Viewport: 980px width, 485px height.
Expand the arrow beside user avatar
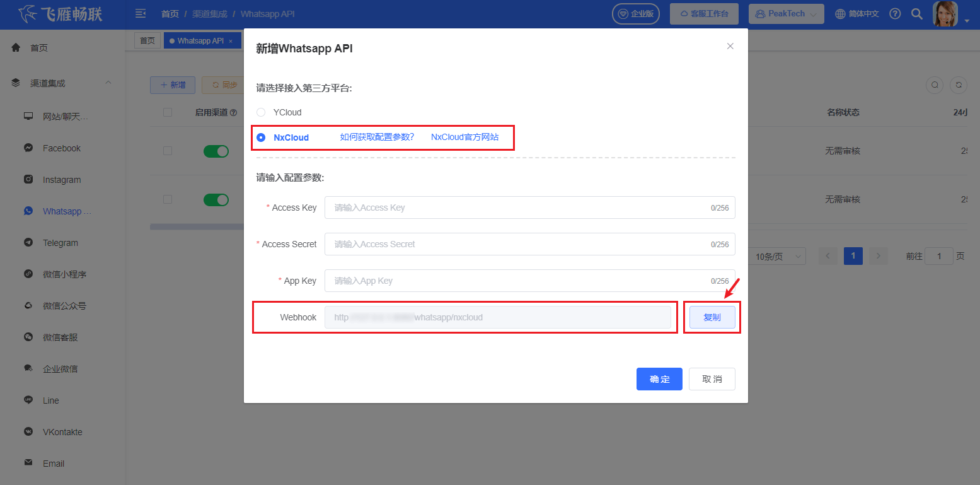tap(967, 21)
